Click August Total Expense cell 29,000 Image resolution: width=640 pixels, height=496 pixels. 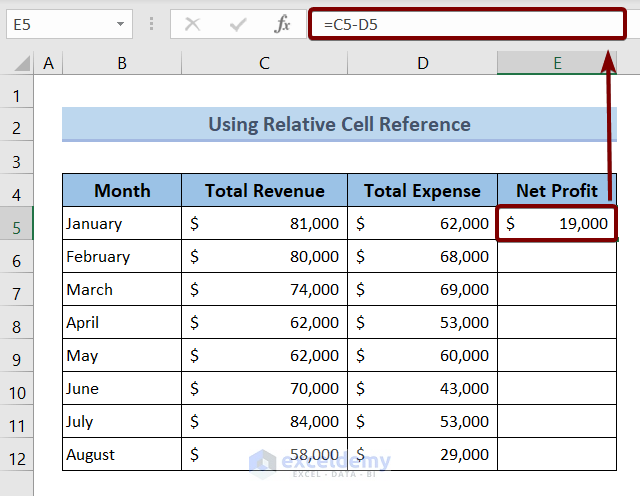pyautogui.click(x=423, y=455)
